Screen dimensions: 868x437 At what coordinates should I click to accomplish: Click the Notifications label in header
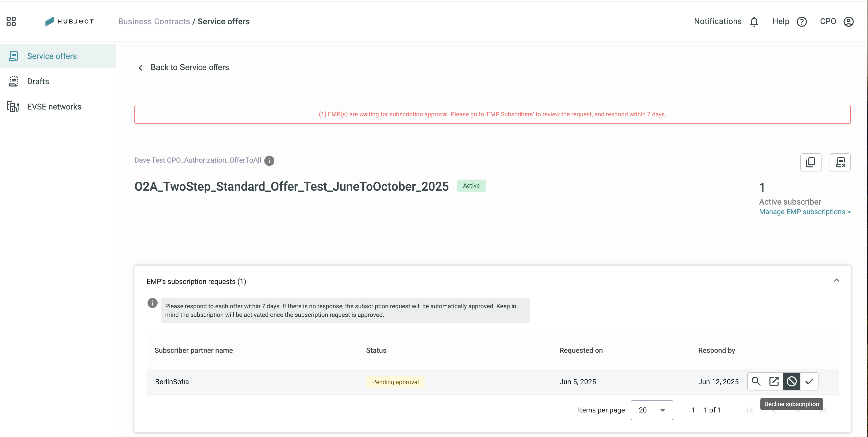(718, 21)
